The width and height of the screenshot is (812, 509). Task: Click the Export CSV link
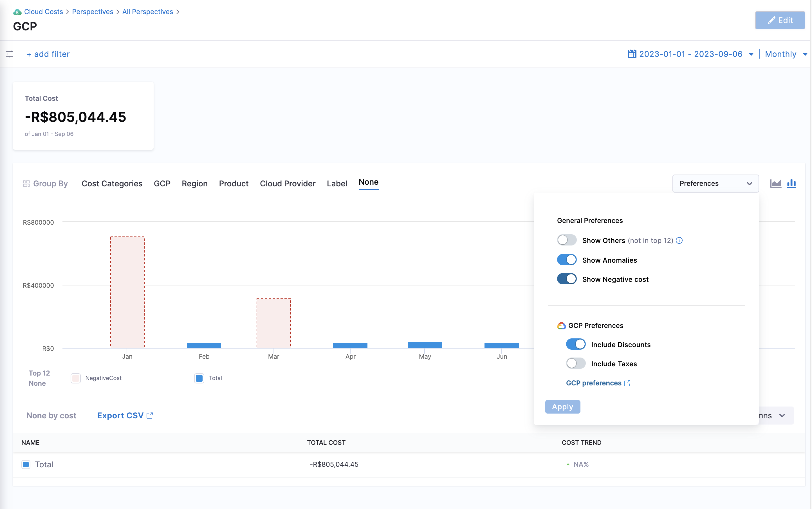tap(125, 416)
